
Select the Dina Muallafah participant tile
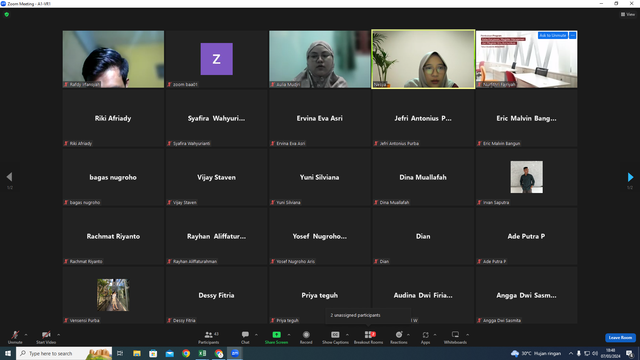coord(423,177)
